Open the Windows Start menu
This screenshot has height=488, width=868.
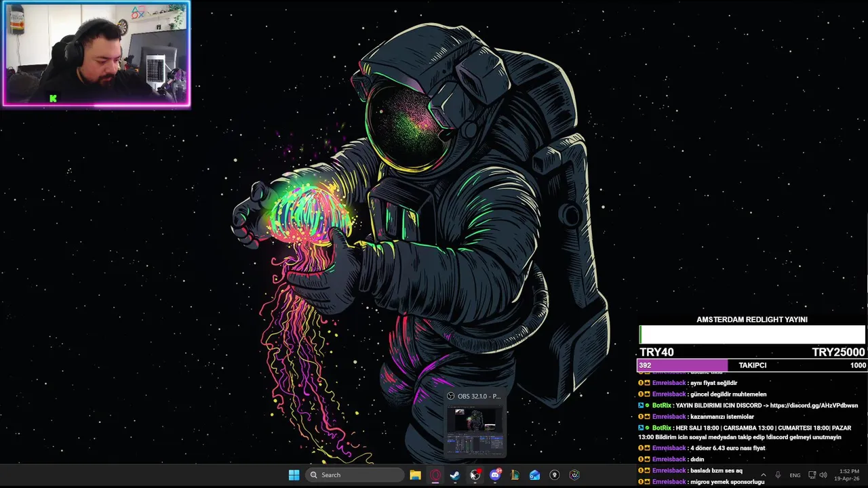pyautogui.click(x=294, y=475)
